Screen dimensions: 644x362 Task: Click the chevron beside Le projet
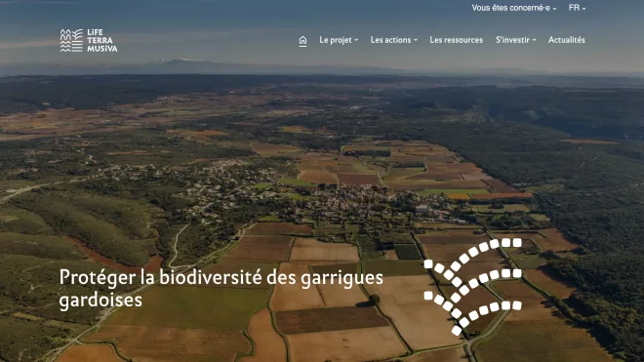(356, 40)
